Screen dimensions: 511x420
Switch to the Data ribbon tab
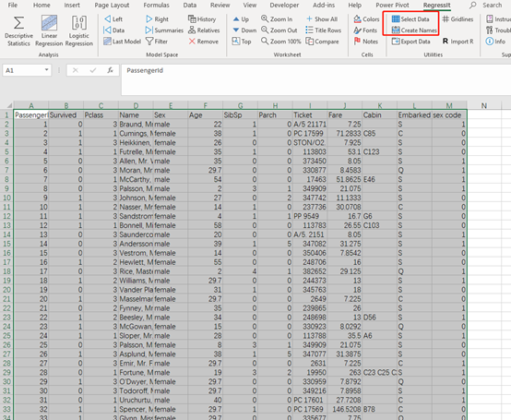pyautogui.click(x=190, y=6)
